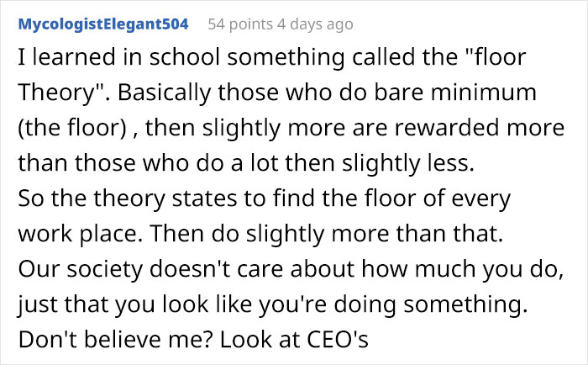Click the words 'doing something.'
This screenshot has width=588, height=365.
[x=430, y=304]
